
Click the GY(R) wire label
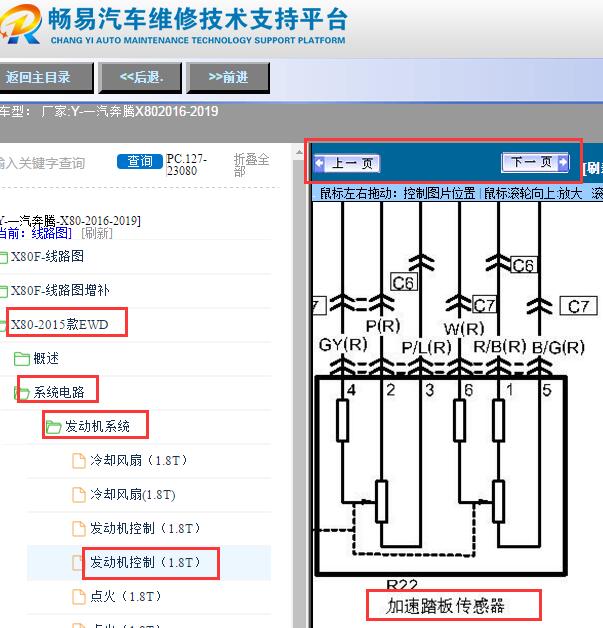pos(343,344)
